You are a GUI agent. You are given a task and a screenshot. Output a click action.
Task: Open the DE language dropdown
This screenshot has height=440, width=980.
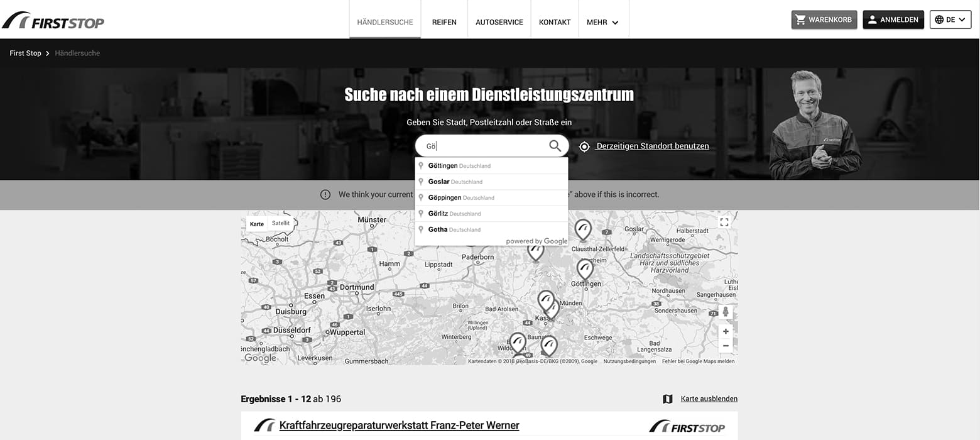tap(950, 19)
